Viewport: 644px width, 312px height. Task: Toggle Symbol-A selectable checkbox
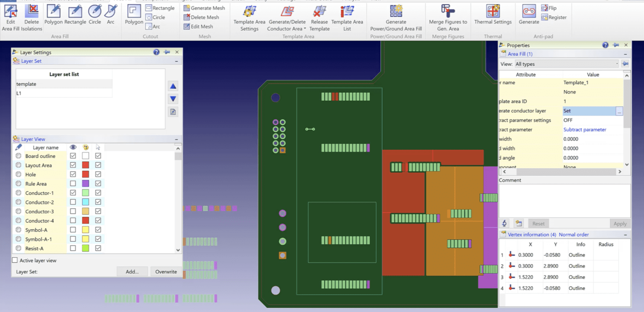pos(98,230)
